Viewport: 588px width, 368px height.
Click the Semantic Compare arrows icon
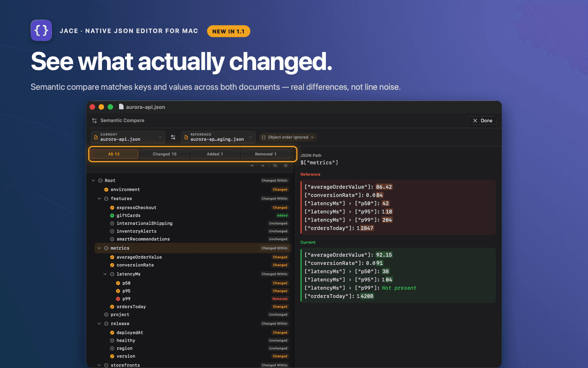pos(94,121)
